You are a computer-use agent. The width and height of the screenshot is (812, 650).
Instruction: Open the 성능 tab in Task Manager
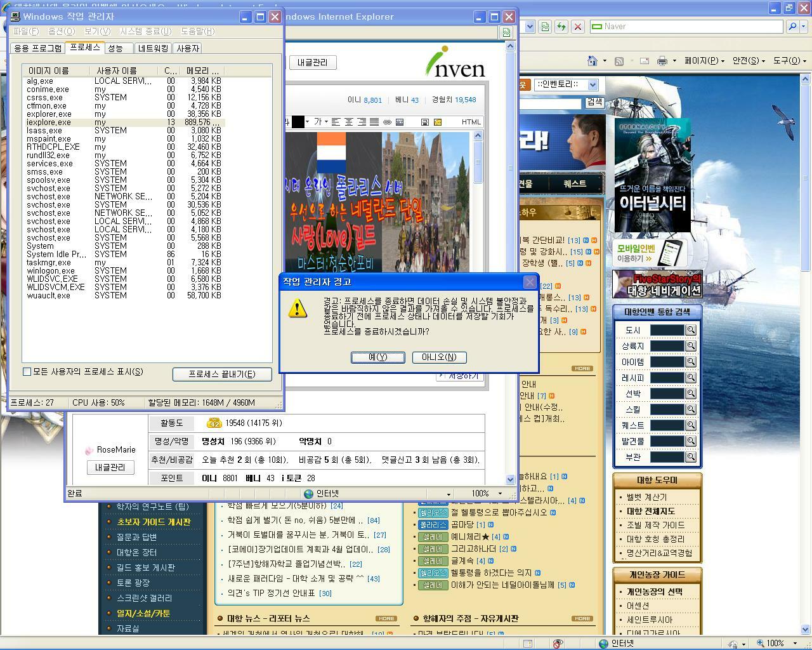coord(115,48)
